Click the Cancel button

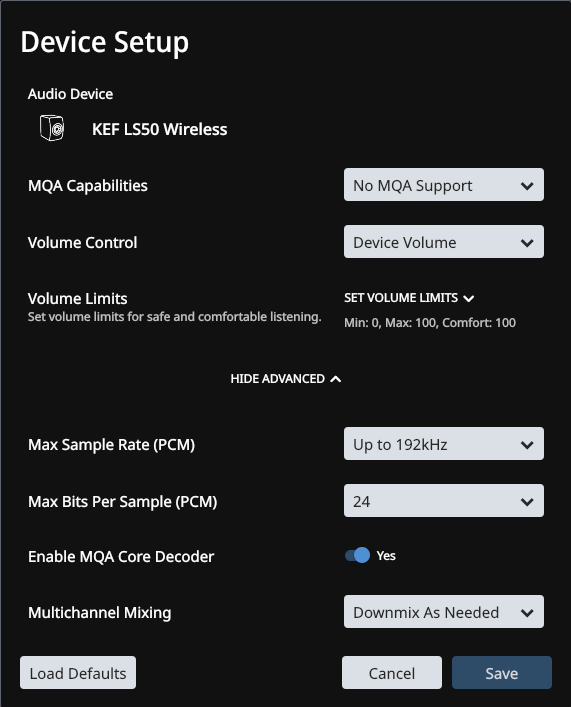coord(392,673)
